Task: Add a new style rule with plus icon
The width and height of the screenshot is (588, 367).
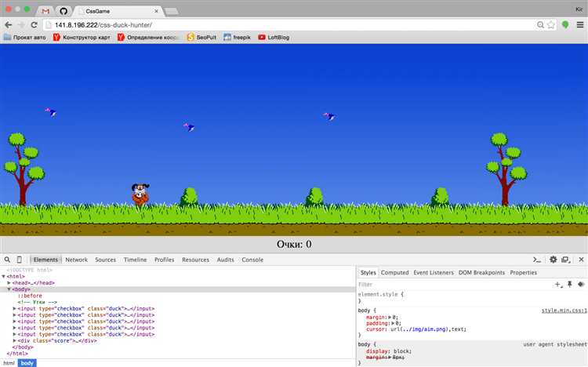Action: [x=558, y=285]
